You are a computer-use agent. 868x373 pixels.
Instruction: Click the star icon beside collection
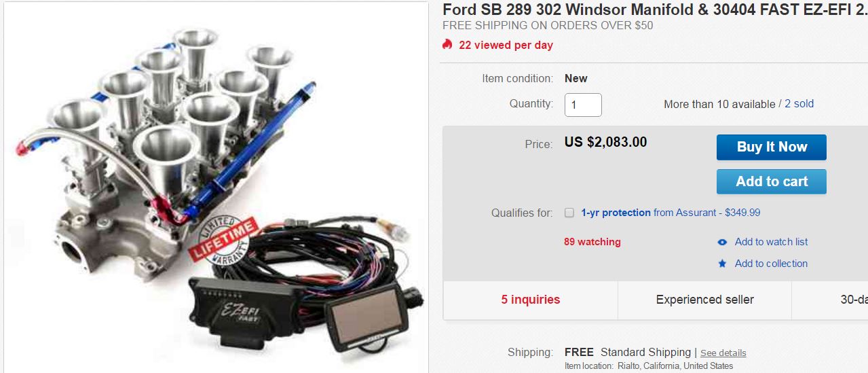pos(722,264)
